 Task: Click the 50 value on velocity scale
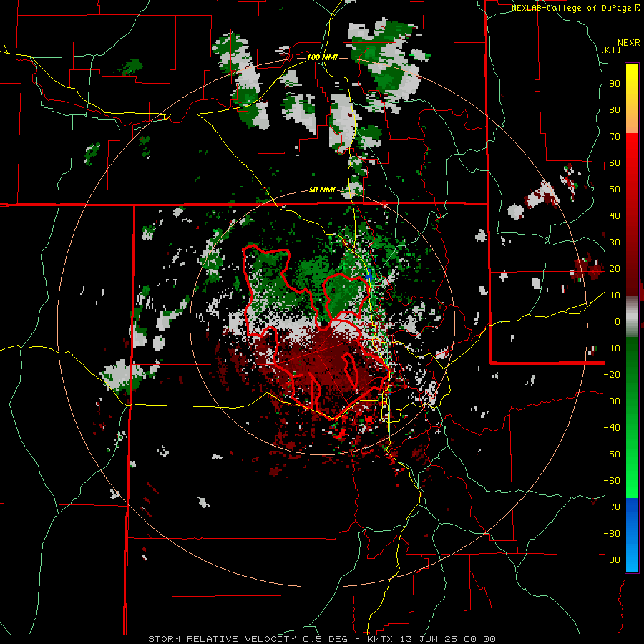coord(615,190)
